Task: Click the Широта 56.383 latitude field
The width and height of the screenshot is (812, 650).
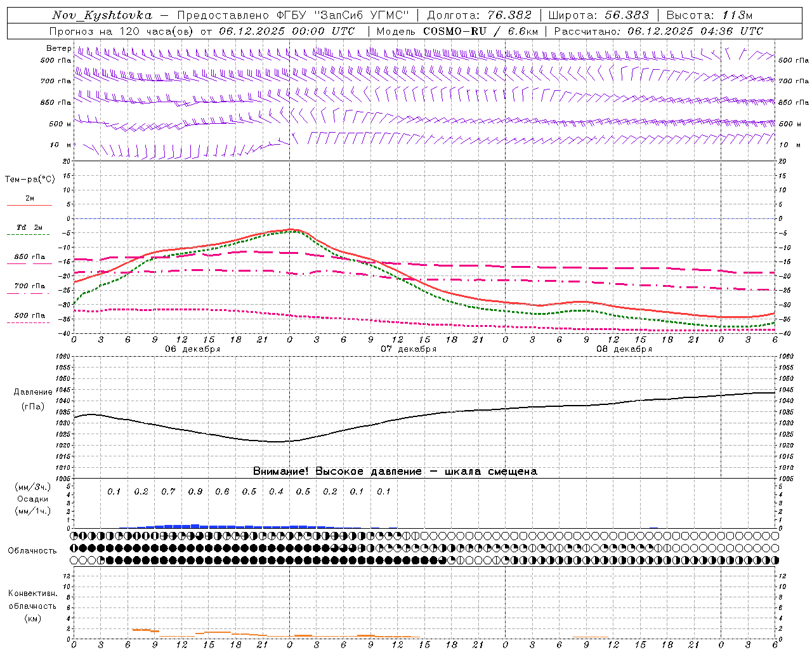Action: point(598,15)
